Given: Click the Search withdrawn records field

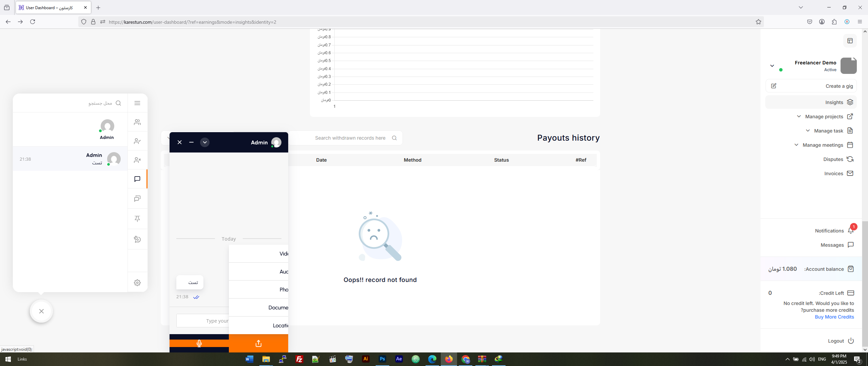Looking at the screenshot, I should [350, 138].
